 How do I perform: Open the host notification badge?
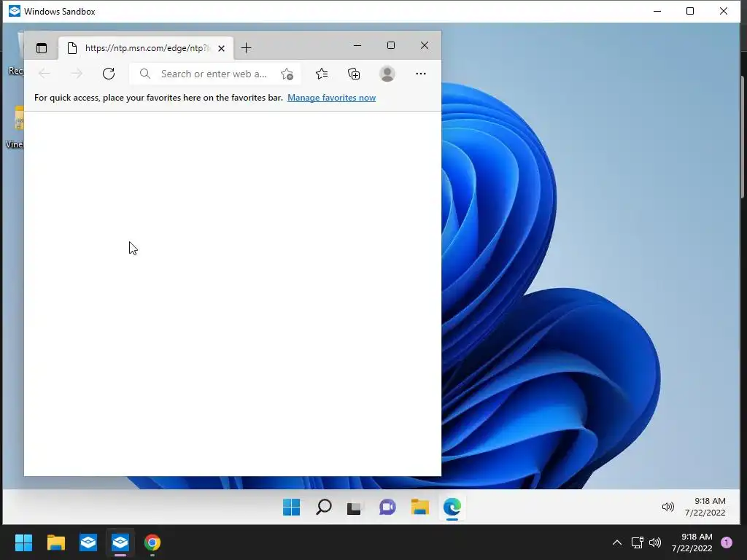(x=727, y=542)
